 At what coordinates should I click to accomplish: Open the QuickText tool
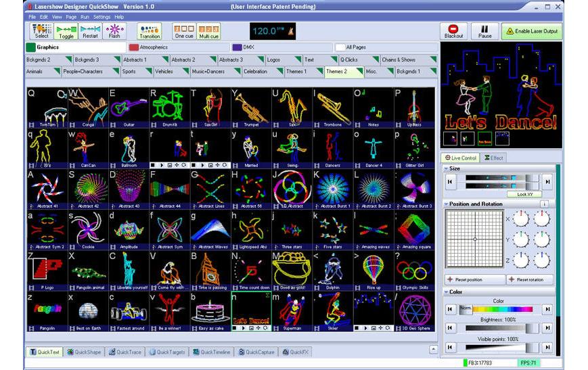tap(45, 352)
